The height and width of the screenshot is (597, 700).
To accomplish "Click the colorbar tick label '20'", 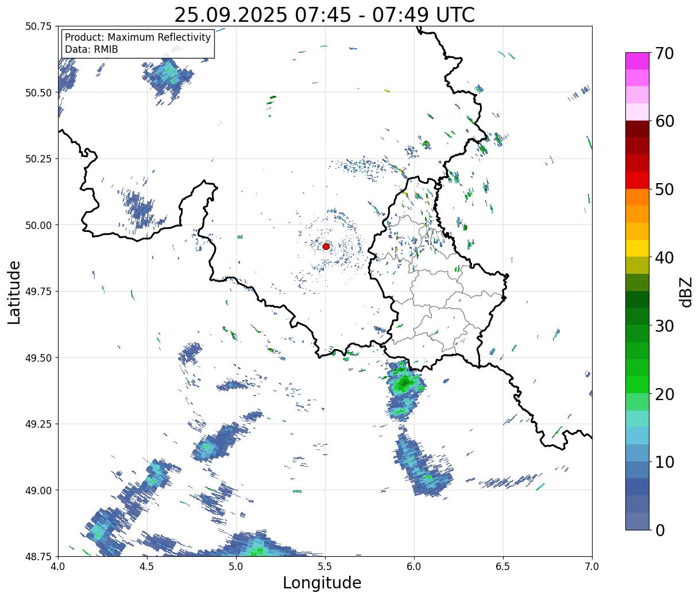I will tap(664, 394).
